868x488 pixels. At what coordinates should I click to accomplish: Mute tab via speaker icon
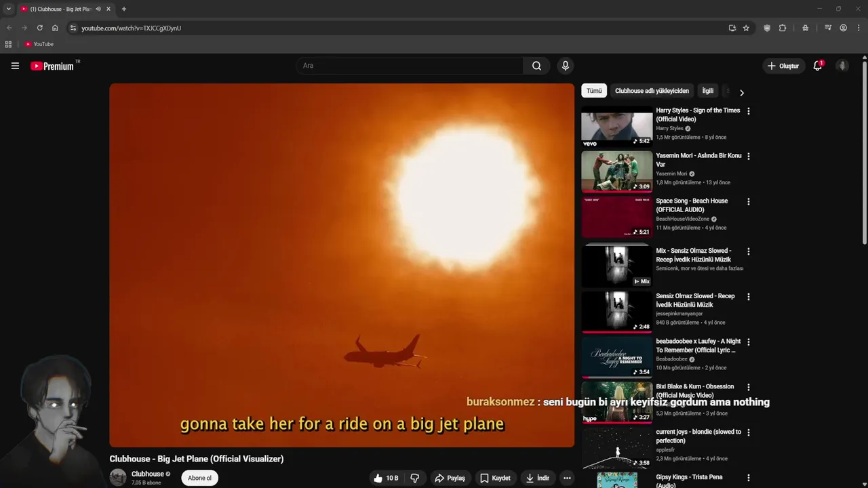coord(98,9)
